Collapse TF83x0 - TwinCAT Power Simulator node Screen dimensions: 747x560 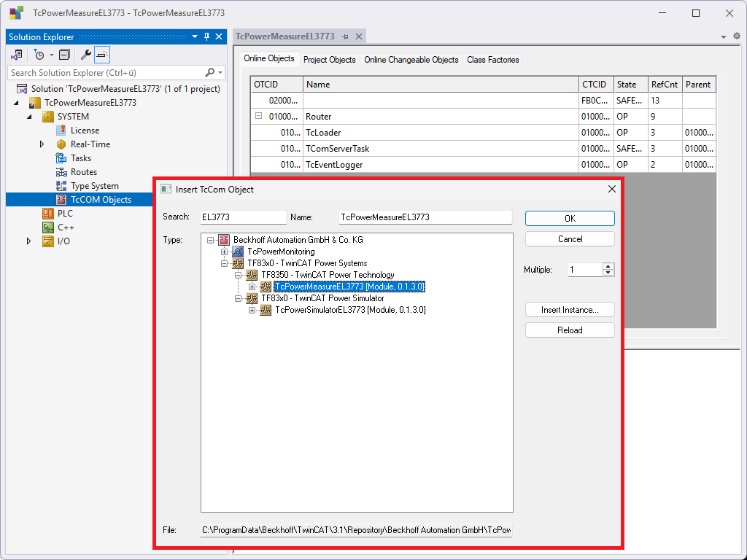(x=239, y=298)
